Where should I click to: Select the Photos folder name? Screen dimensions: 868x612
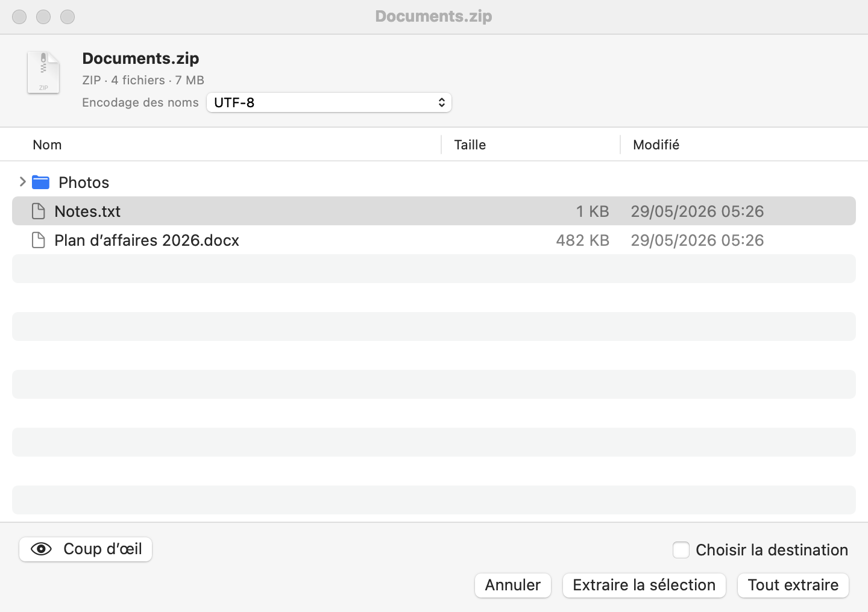point(84,182)
